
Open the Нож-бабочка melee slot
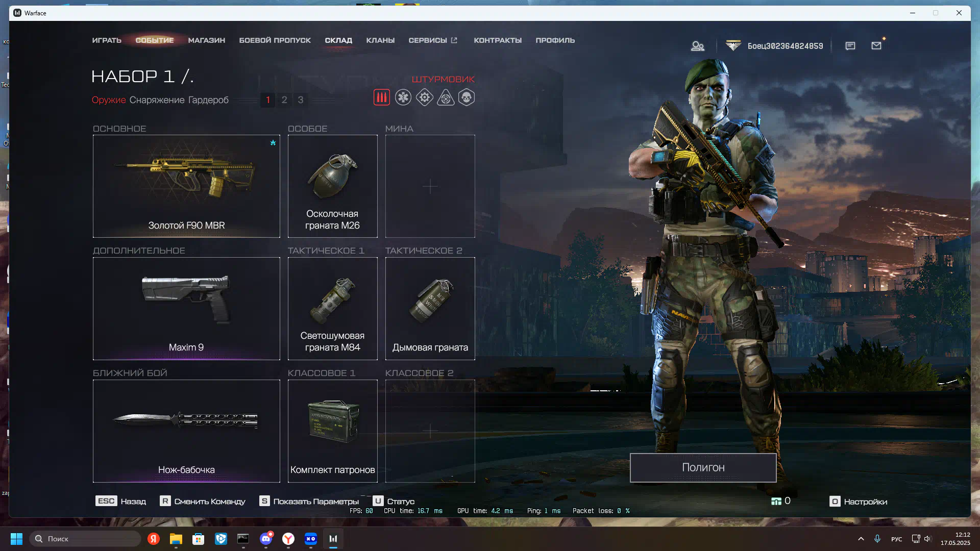(186, 431)
